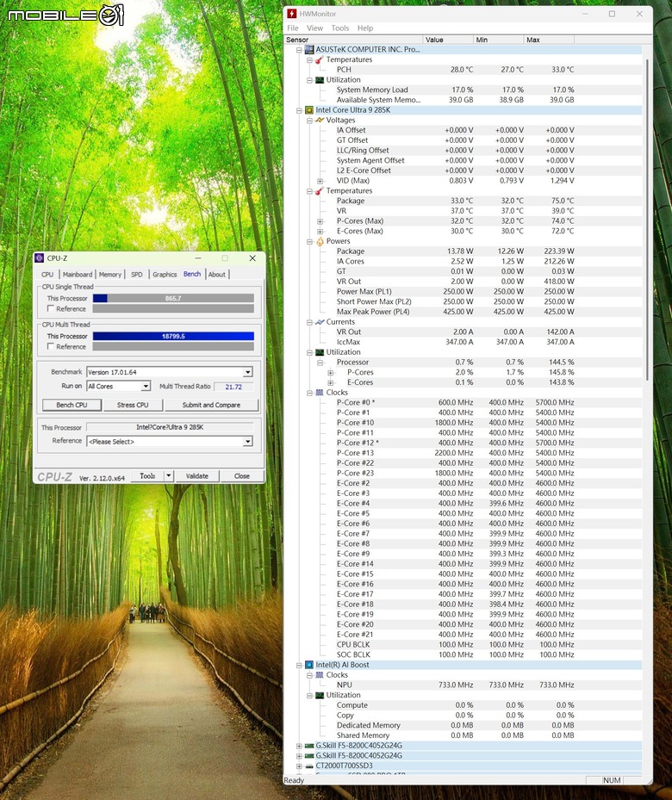Expand the first G.Skill F5-8200C4052G24G memory node
The image size is (672, 800).
point(299,746)
